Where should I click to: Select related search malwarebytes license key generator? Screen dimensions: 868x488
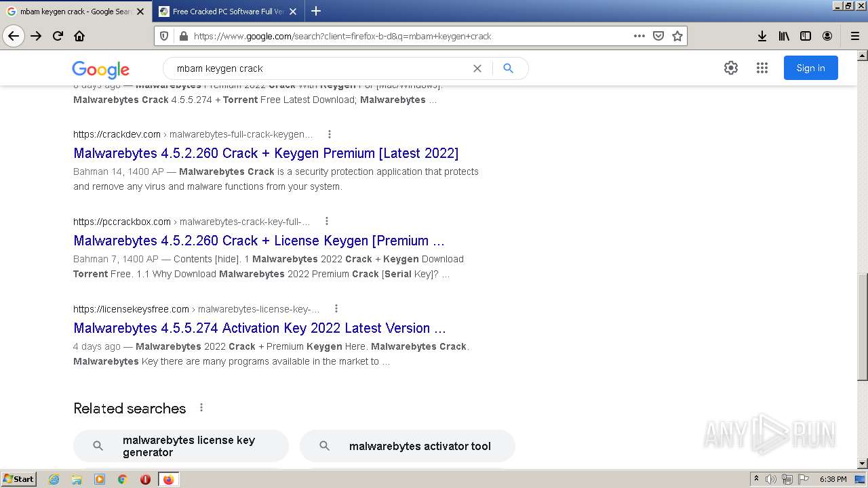(x=181, y=446)
